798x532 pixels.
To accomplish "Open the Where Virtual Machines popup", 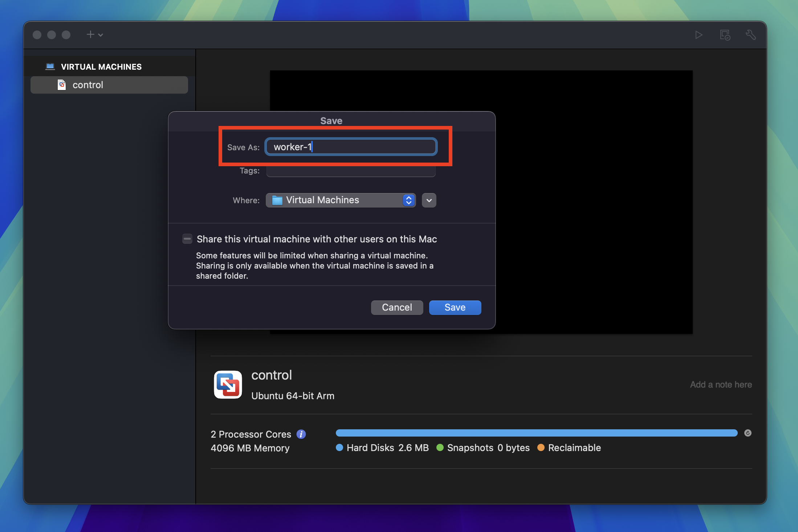I will (341, 200).
